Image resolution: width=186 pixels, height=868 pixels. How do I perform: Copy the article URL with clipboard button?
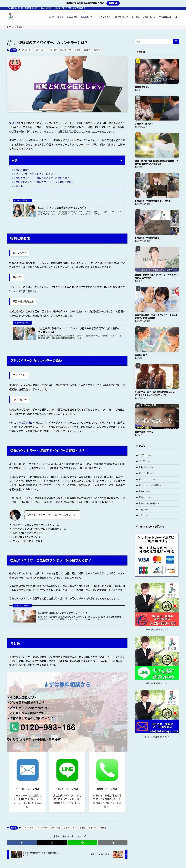tap(112, 842)
